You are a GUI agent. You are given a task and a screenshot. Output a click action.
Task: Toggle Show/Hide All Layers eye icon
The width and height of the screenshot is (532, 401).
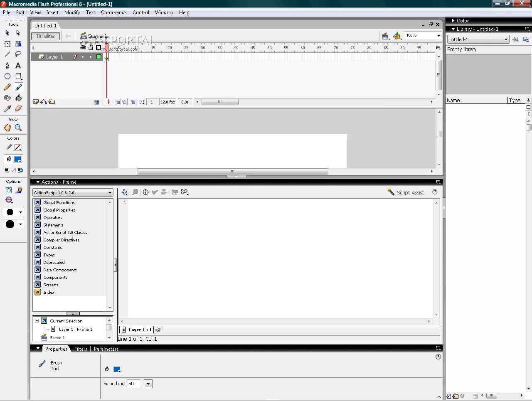(x=83, y=47)
